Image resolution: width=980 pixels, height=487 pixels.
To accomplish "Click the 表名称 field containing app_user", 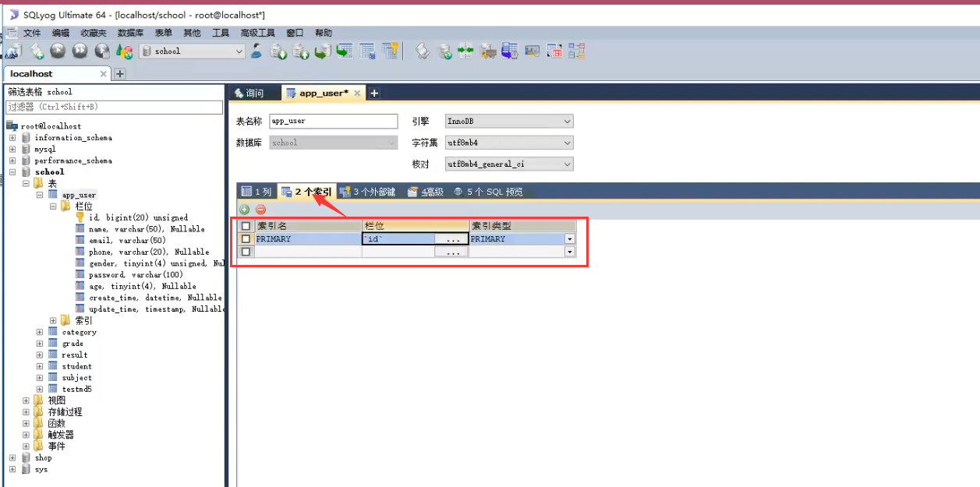I will [333, 122].
